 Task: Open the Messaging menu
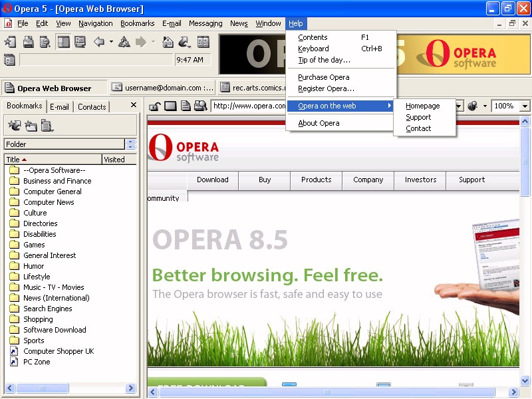click(205, 23)
